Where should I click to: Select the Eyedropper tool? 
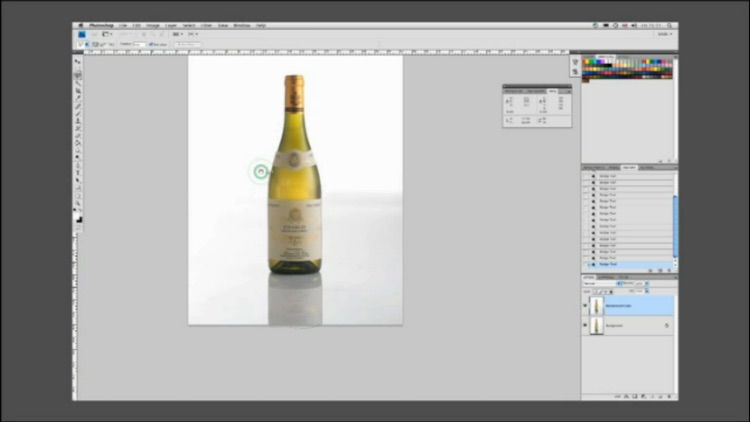[x=78, y=98]
